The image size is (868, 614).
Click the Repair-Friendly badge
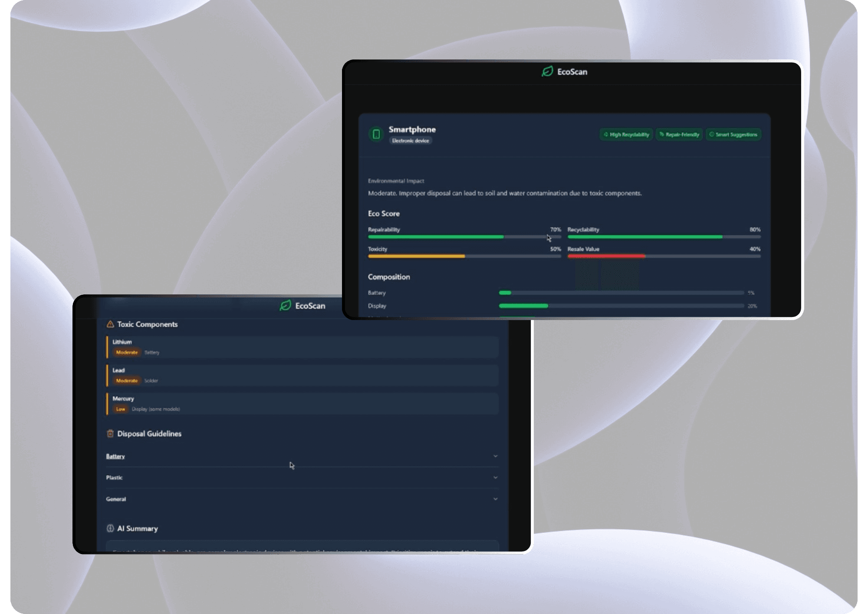(x=679, y=135)
